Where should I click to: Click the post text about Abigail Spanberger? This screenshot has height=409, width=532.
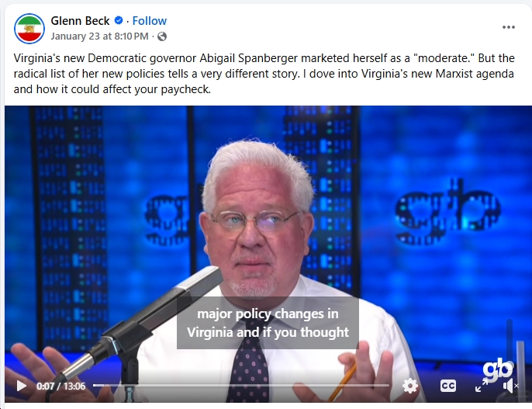pos(264,74)
